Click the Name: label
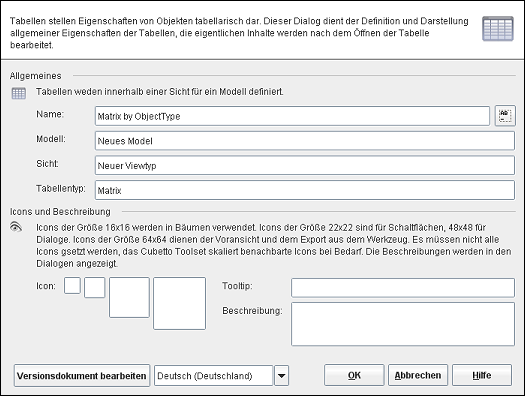This screenshot has height=396, width=525. 50,114
